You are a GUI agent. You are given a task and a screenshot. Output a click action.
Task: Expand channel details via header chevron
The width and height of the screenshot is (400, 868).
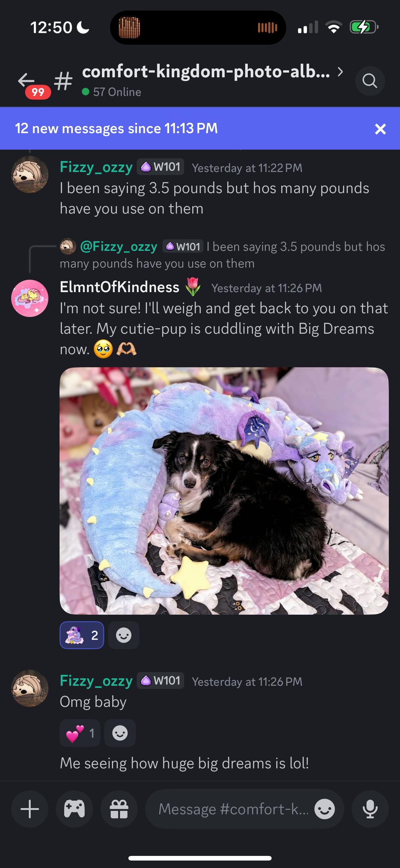click(x=340, y=72)
